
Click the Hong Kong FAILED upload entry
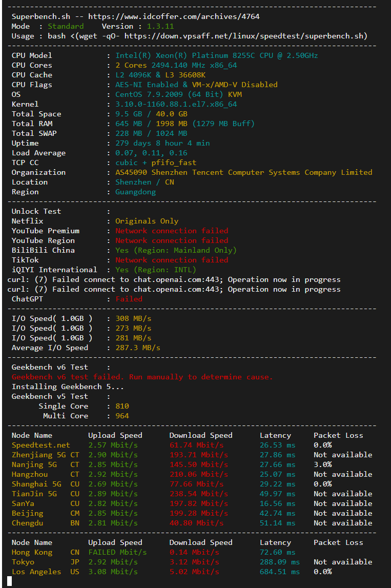click(117, 552)
